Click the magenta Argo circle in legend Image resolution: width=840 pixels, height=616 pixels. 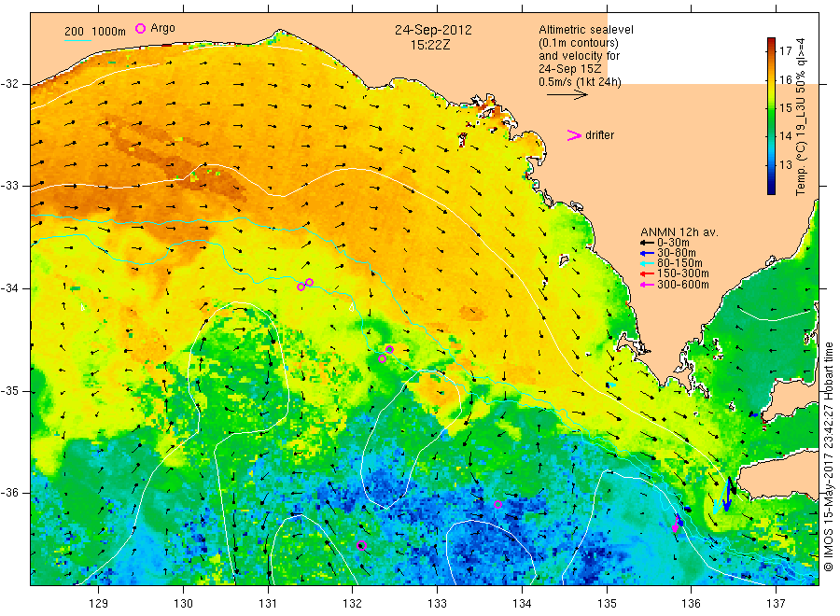tap(140, 28)
